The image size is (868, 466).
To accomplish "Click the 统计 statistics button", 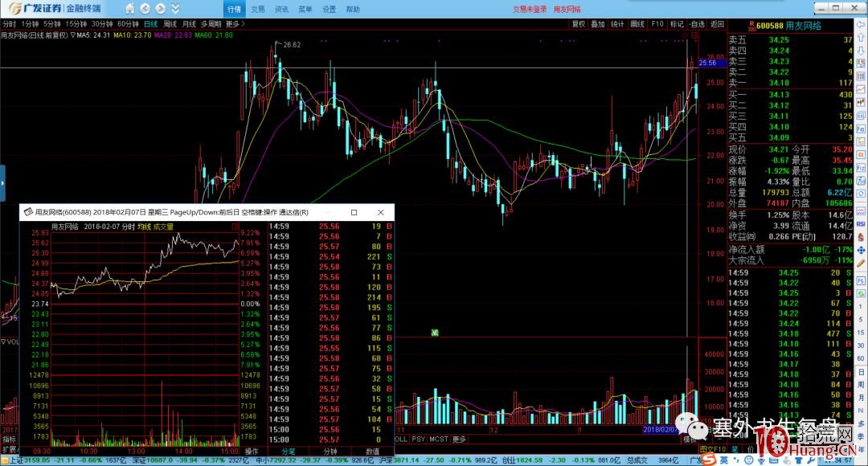I will click(x=617, y=24).
